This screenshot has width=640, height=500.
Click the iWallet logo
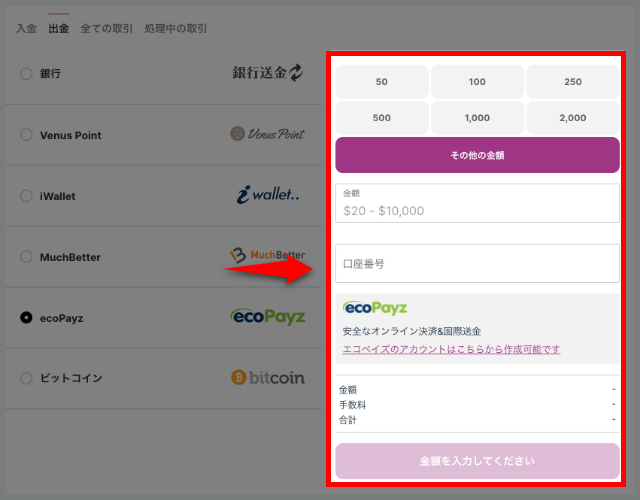point(267,196)
